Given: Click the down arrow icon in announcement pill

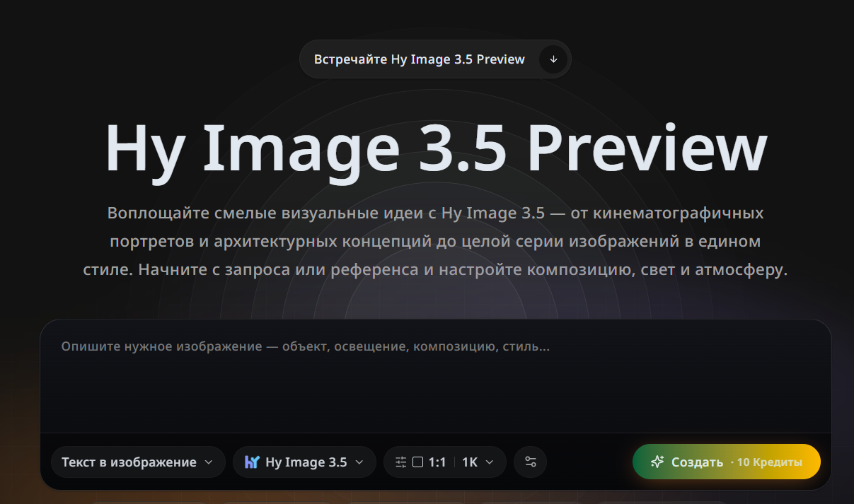Looking at the screenshot, I should 553,59.
